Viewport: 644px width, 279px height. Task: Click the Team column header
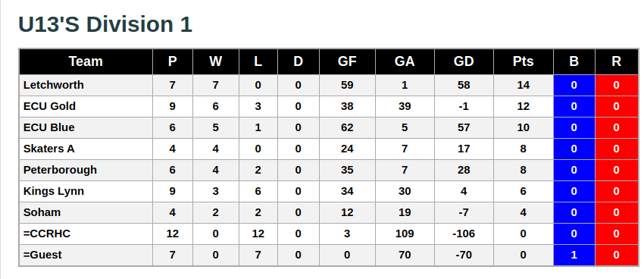86,61
